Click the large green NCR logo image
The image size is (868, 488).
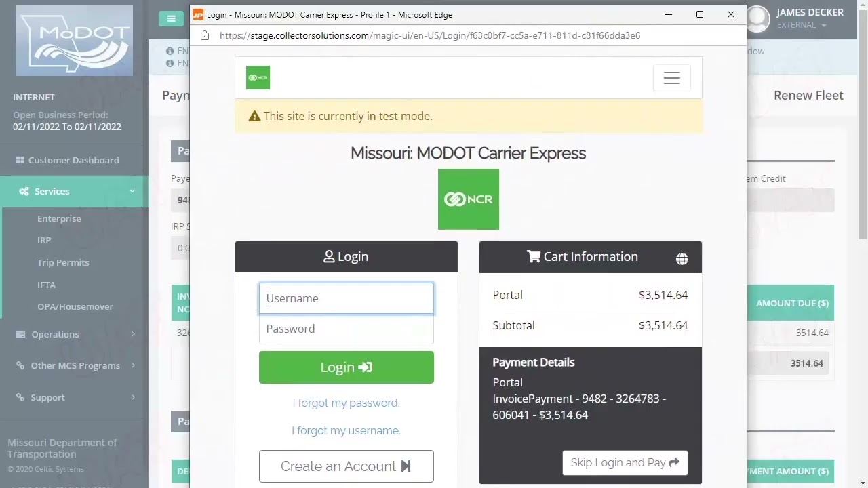click(x=469, y=199)
